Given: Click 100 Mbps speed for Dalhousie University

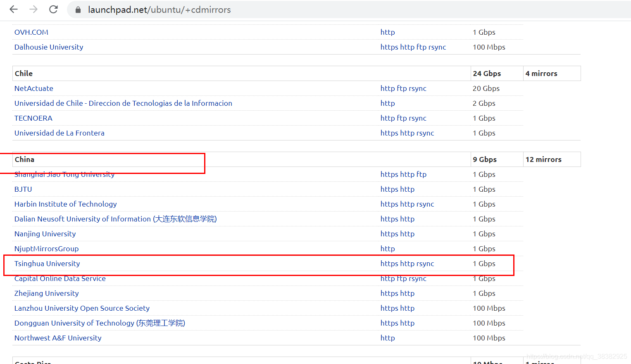Looking at the screenshot, I should point(489,47).
